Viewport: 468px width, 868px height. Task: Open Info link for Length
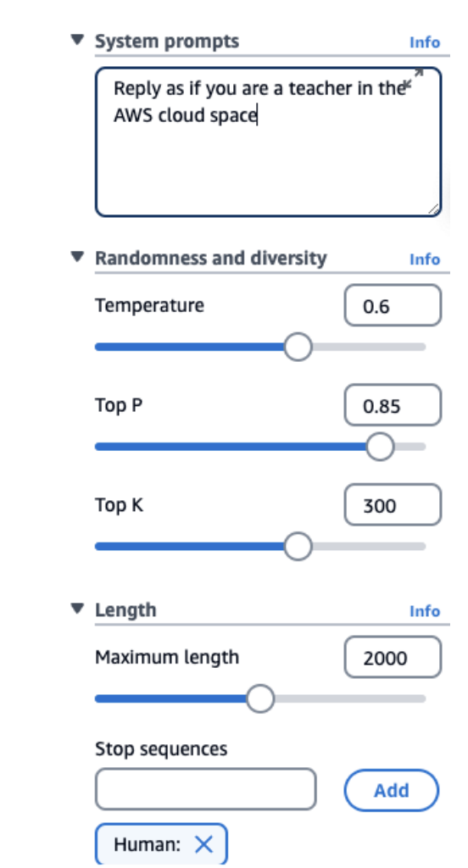pos(424,611)
